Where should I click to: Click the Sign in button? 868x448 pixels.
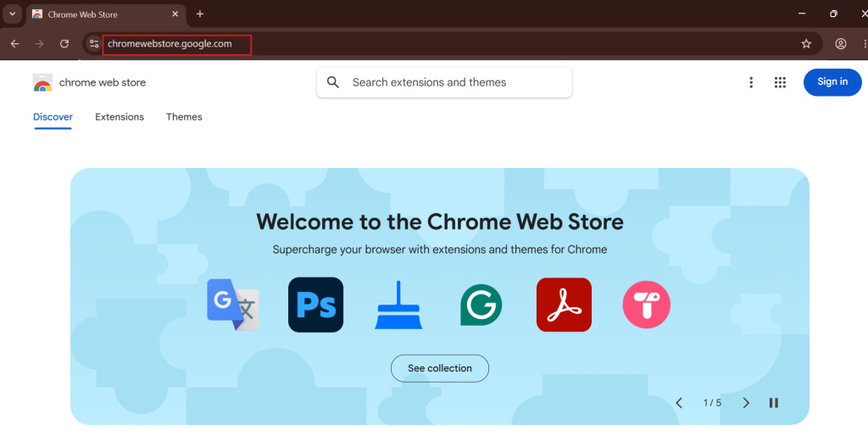pos(832,82)
